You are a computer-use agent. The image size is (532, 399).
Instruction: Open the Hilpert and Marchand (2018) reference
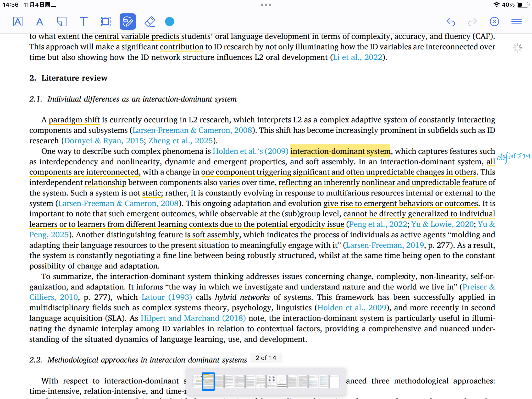point(193,318)
